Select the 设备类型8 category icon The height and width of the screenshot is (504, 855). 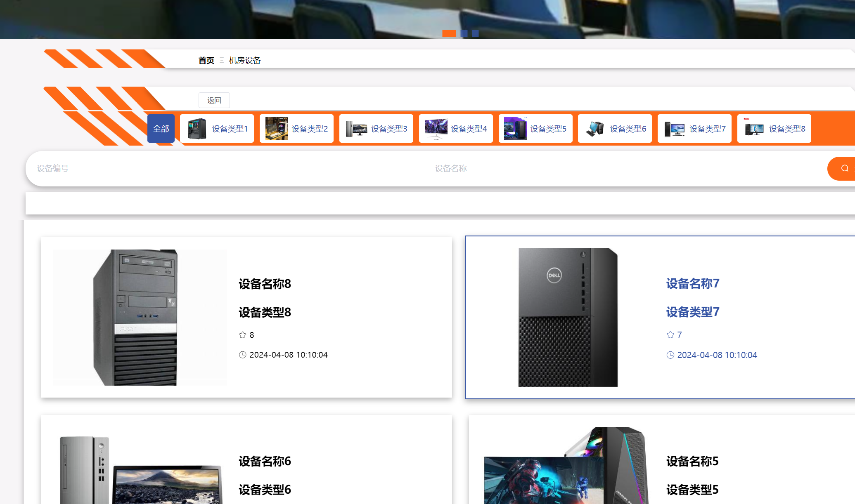click(754, 128)
